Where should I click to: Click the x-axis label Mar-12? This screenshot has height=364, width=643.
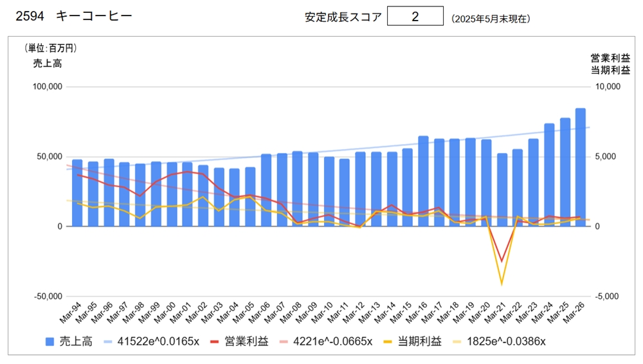pos(354,313)
